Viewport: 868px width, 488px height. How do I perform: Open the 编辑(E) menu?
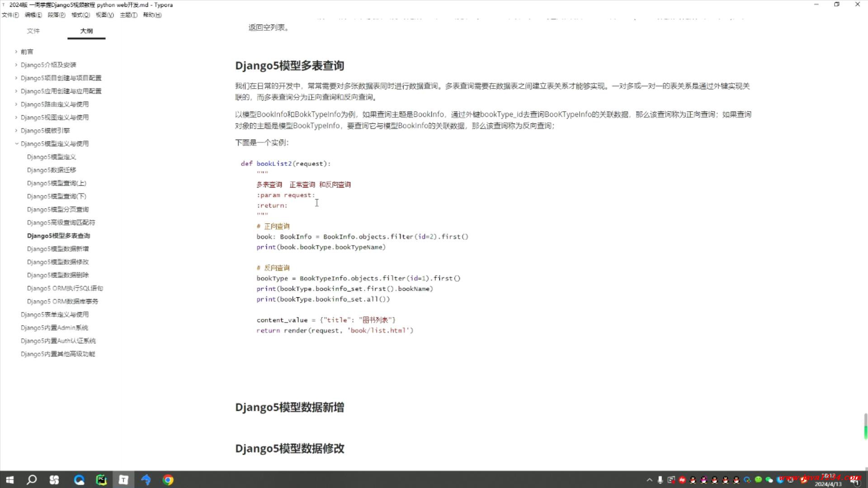click(x=33, y=15)
